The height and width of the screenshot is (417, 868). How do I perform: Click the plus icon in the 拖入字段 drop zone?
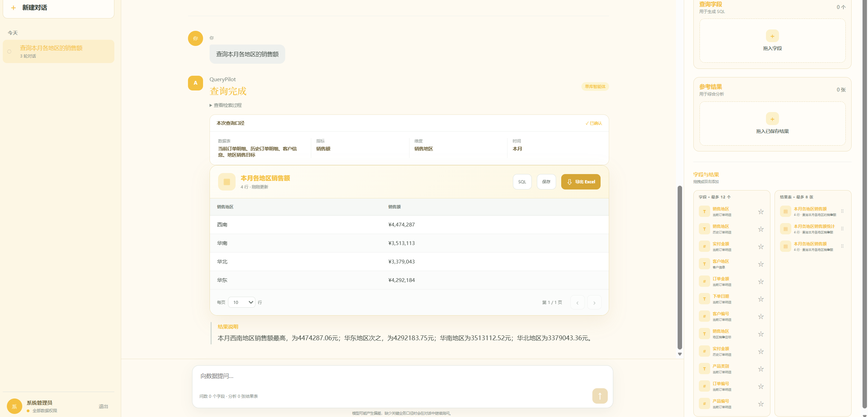coord(772,36)
